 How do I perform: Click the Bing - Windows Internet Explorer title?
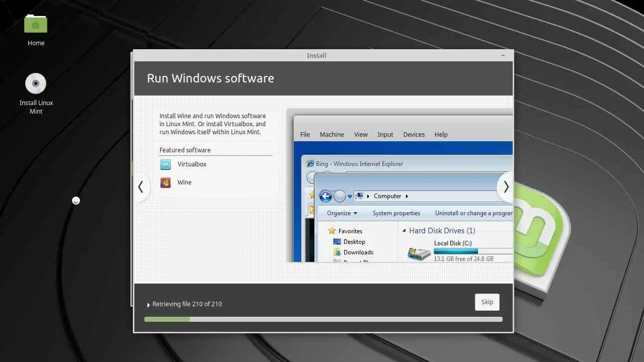pyautogui.click(x=359, y=164)
